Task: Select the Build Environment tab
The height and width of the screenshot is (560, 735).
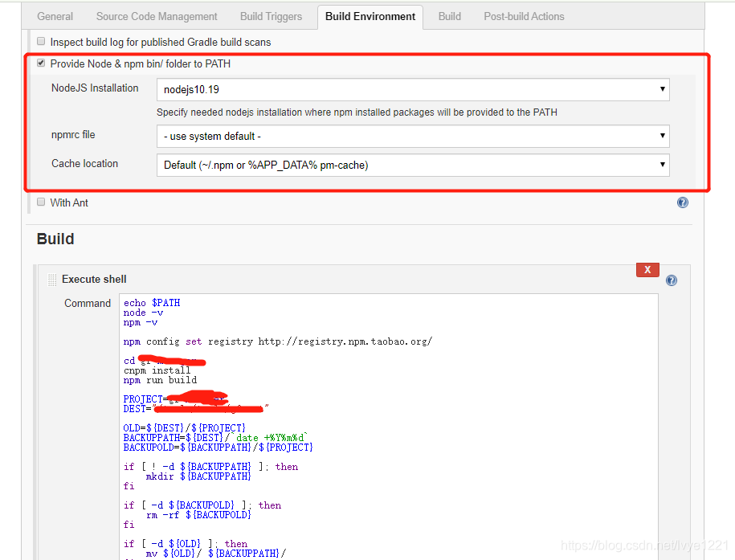Action: click(370, 16)
